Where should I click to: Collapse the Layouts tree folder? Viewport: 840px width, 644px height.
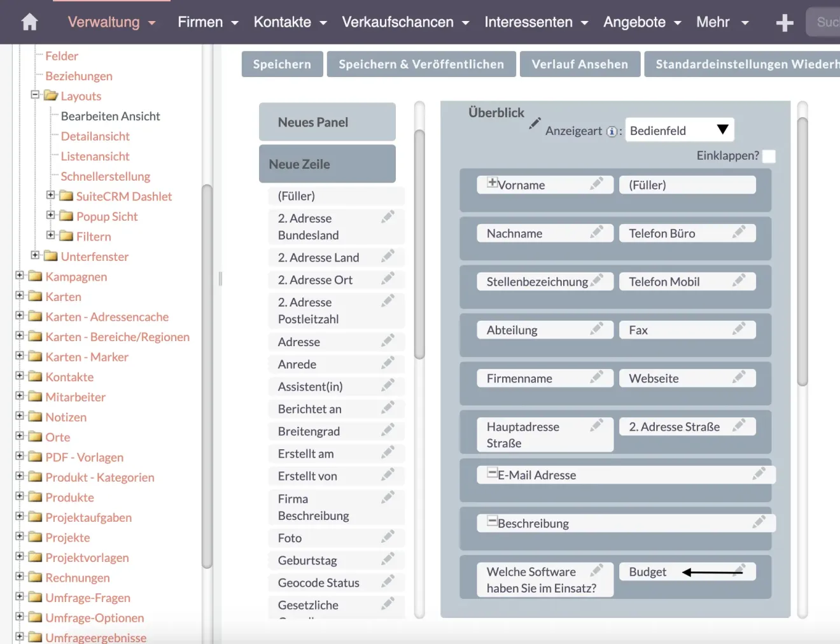coord(35,95)
